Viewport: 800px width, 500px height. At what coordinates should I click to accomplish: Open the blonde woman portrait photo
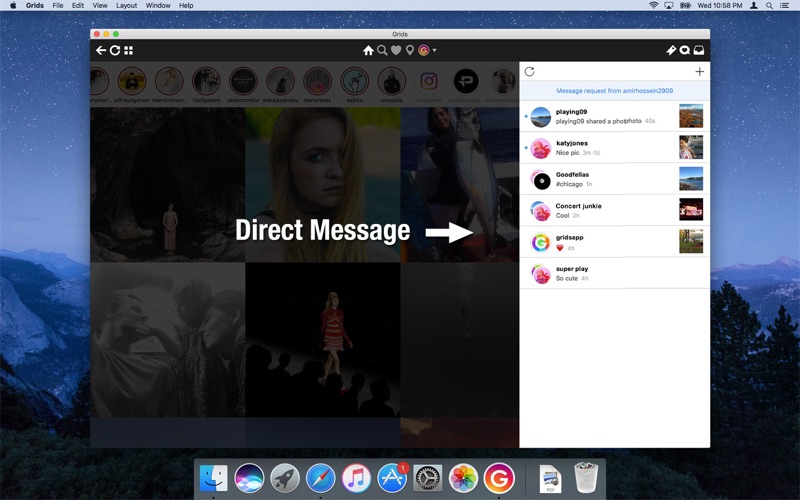tap(323, 184)
